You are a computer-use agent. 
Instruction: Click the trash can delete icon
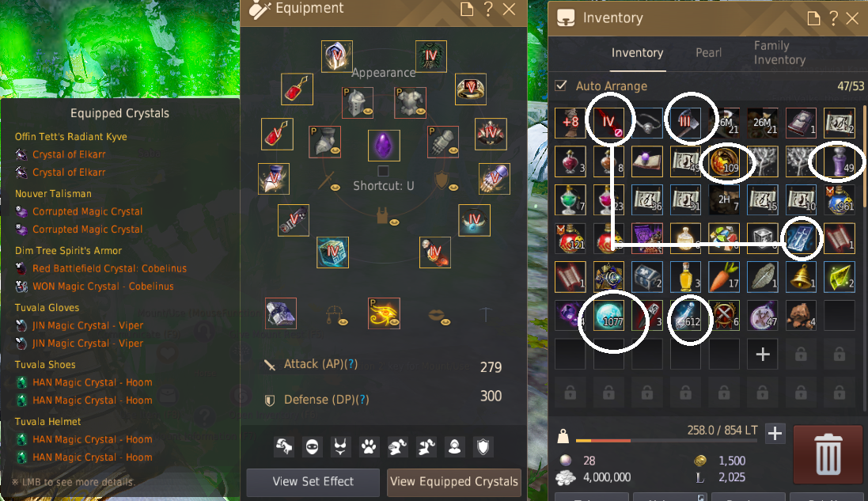pos(828,454)
